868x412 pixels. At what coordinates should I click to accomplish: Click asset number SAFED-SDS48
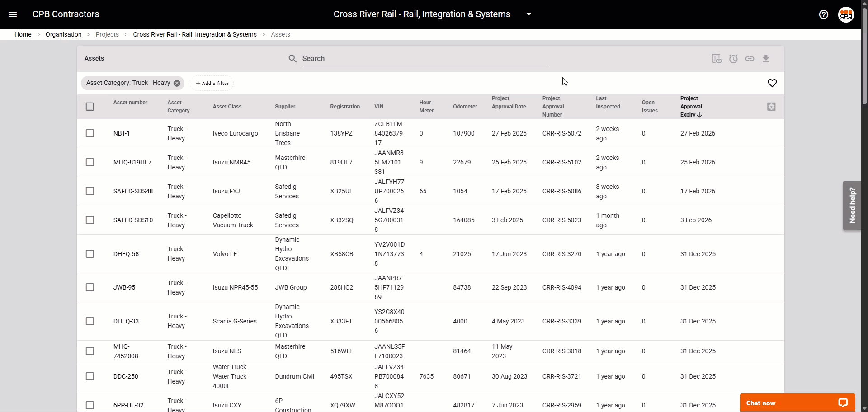point(133,191)
